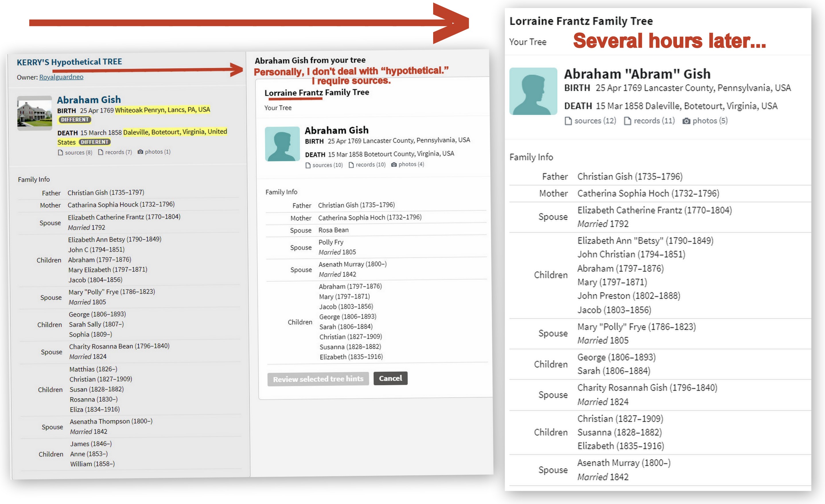Click sources (12) document icon in right panel
This screenshot has width=825, height=504.
[x=568, y=121]
